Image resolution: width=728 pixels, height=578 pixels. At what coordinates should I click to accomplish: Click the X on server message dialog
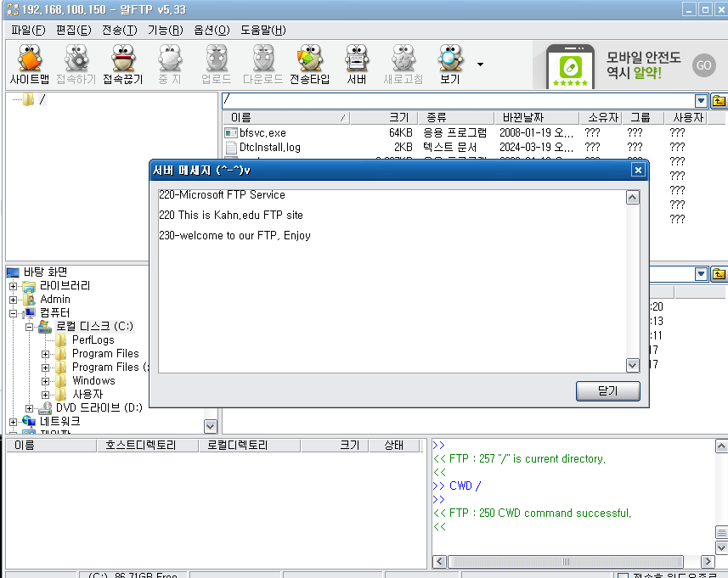click(x=638, y=171)
